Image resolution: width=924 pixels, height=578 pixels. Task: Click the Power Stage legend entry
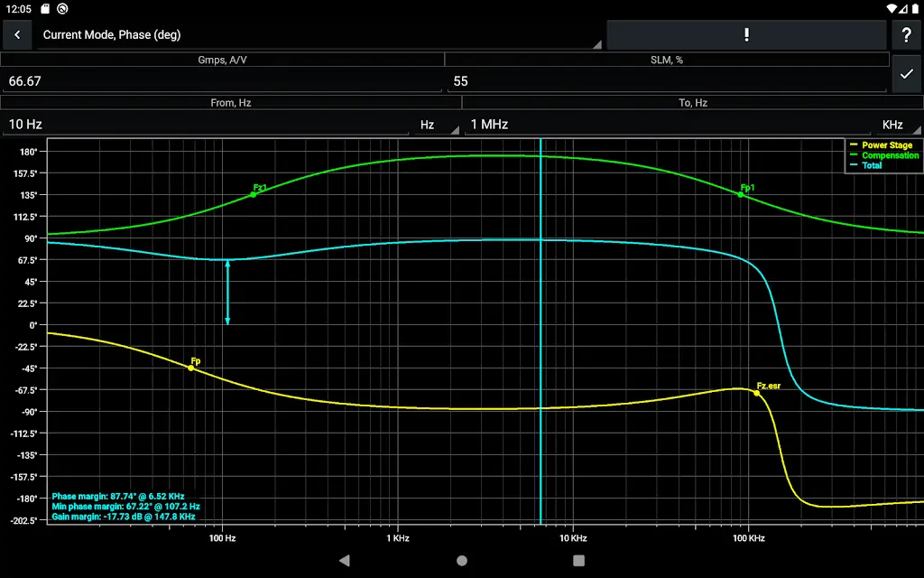pos(886,144)
